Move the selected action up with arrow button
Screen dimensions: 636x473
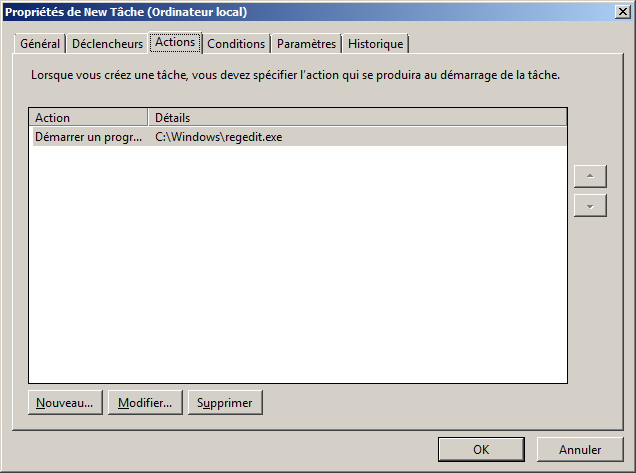tap(590, 176)
